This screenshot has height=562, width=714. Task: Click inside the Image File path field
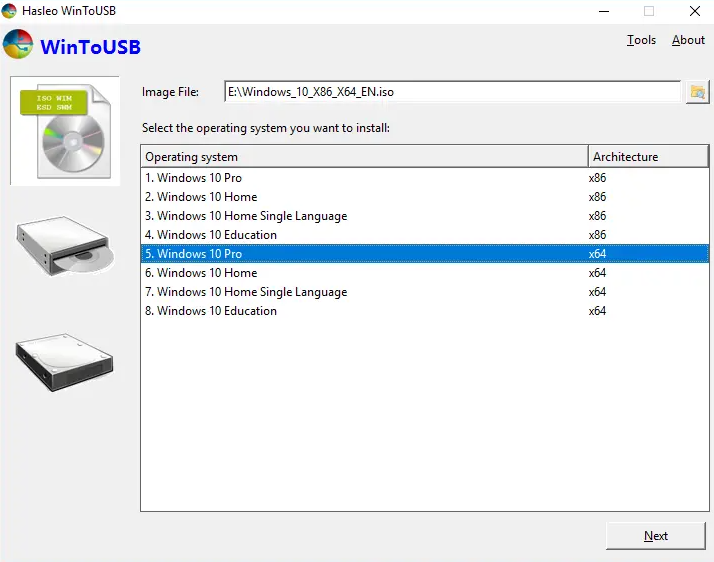tap(450, 92)
